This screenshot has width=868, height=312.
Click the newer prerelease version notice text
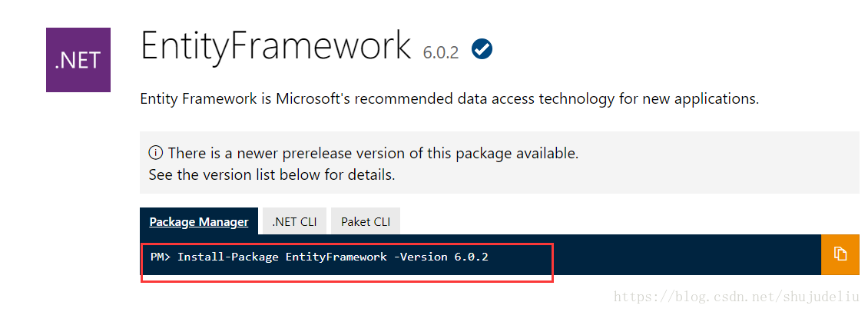click(373, 153)
